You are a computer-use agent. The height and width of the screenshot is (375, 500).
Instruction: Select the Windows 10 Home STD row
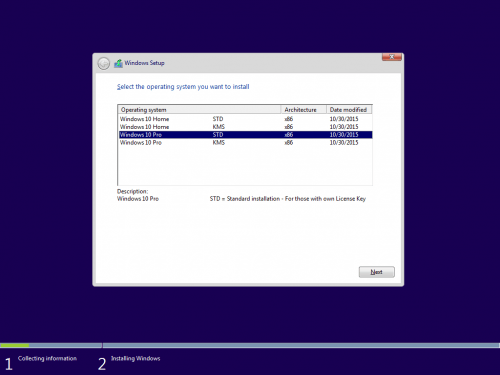tap(245, 119)
